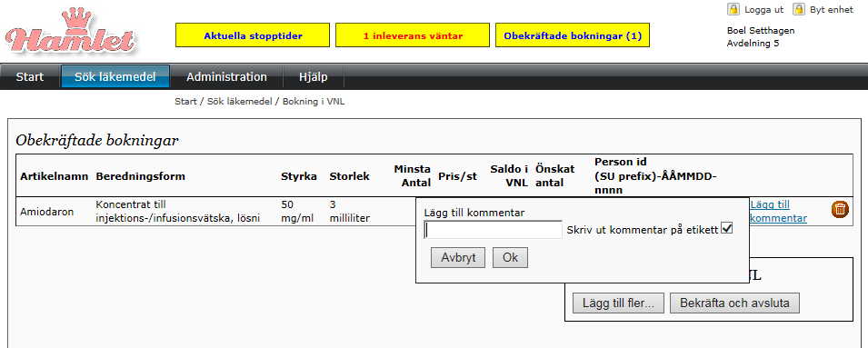868x348 pixels.
Task: Toggle Skriv ut kommentar på etikett checkbox
Action: tap(726, 228)
